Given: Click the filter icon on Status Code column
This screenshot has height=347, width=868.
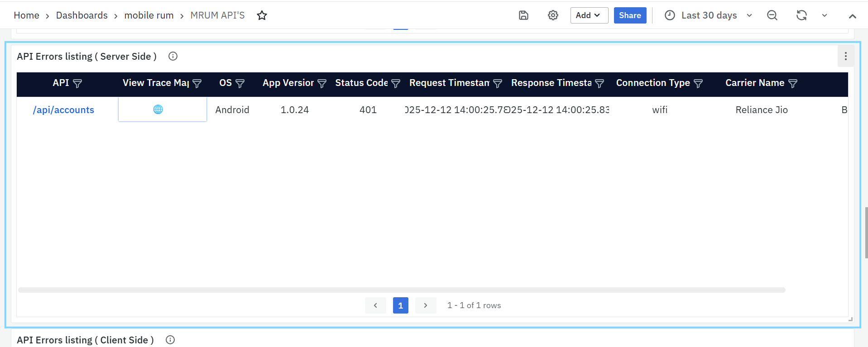Looking at the screenshot, I should [396, 84].
